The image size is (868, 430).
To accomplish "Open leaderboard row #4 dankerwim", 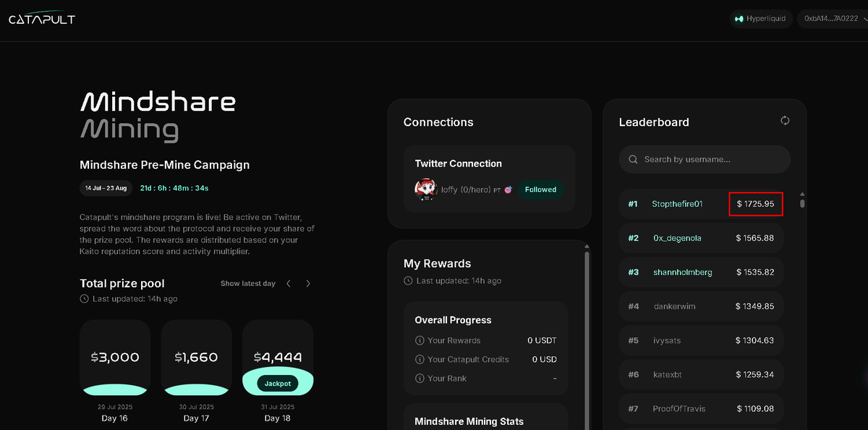I will [x=701, y=306].
